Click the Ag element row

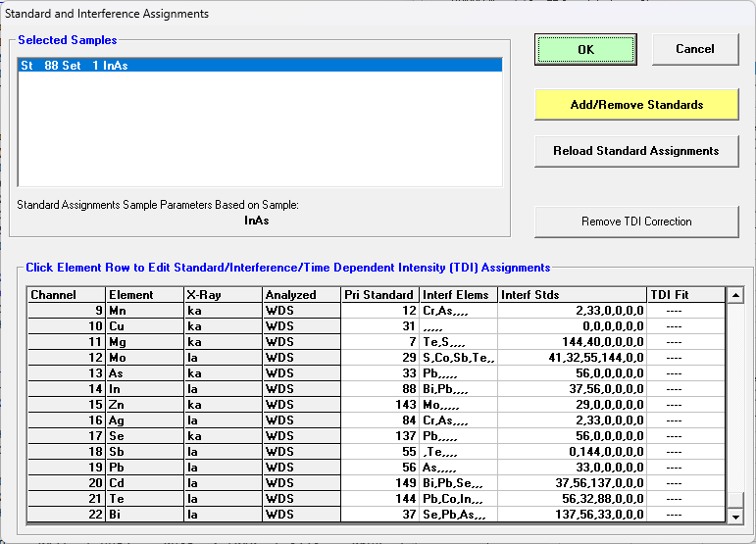coord(143,420)
